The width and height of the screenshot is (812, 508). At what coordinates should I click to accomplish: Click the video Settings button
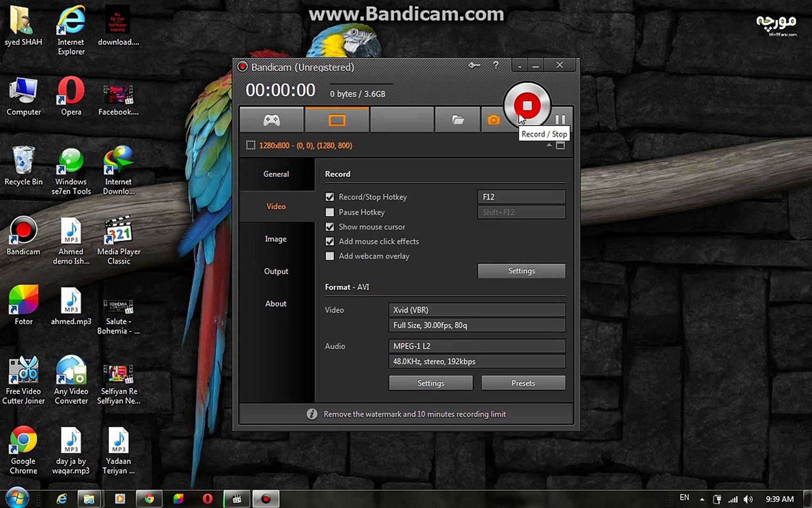click(430, 383)
